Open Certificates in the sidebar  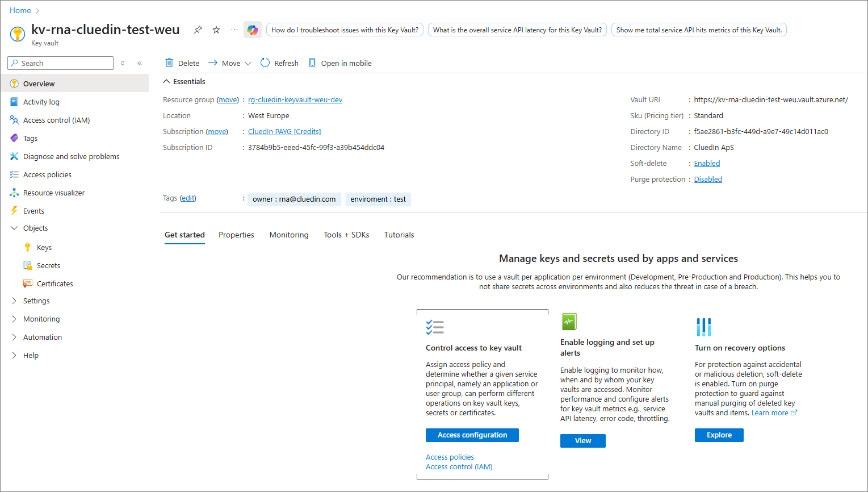pyautogui.click(x=54, y=283)
